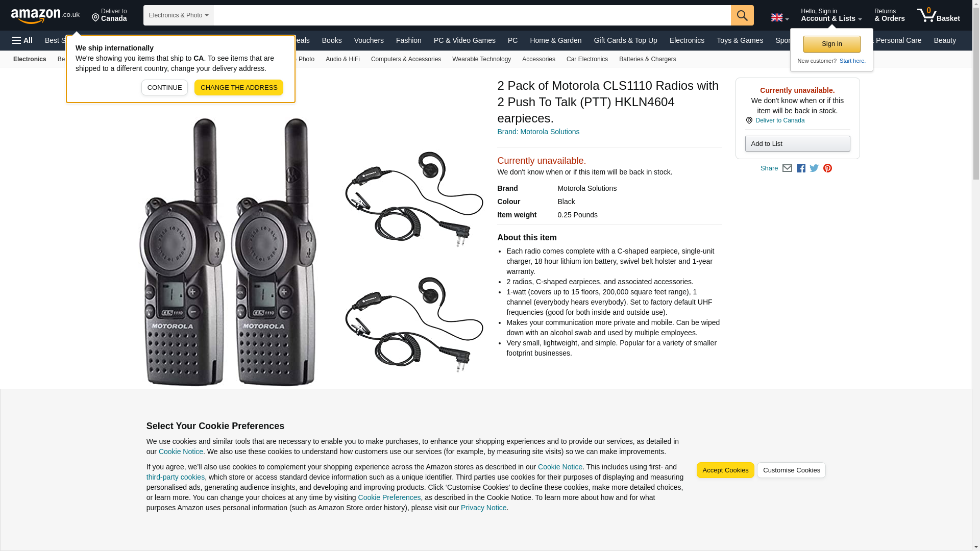Open the language flag selector dropdown

[x=779, y=17]
